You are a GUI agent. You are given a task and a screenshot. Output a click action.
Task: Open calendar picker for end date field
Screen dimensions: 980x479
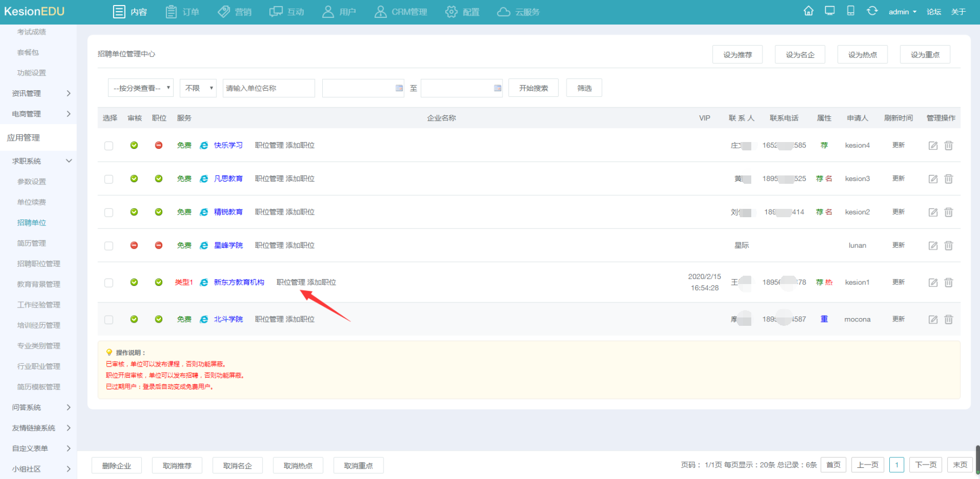tap(498, 88)
